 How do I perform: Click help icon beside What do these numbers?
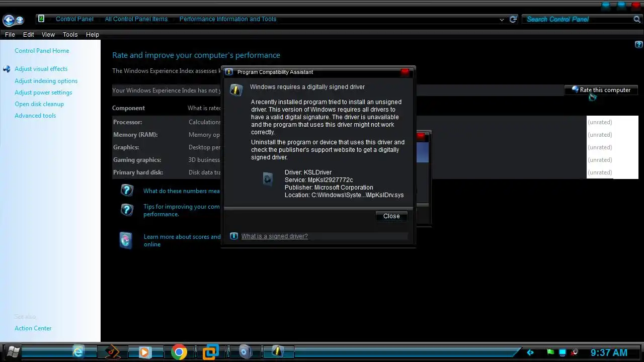[x=127, y=191]
